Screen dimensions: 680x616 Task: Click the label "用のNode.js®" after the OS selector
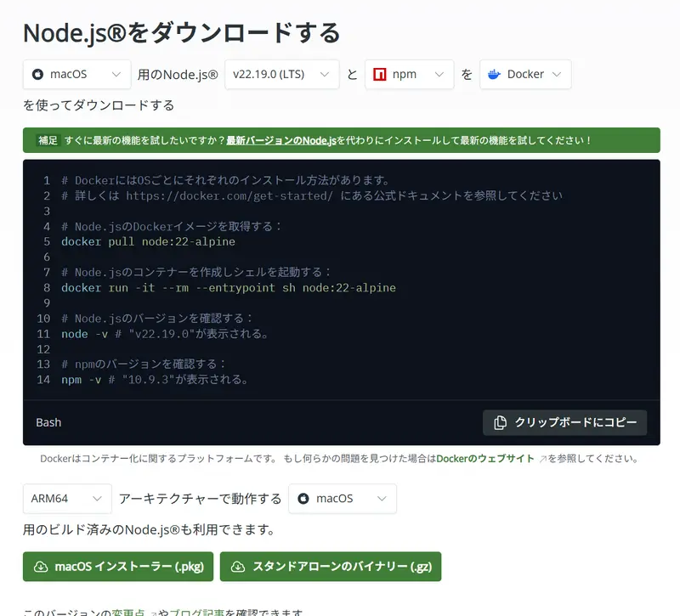[x=178, y=75]
